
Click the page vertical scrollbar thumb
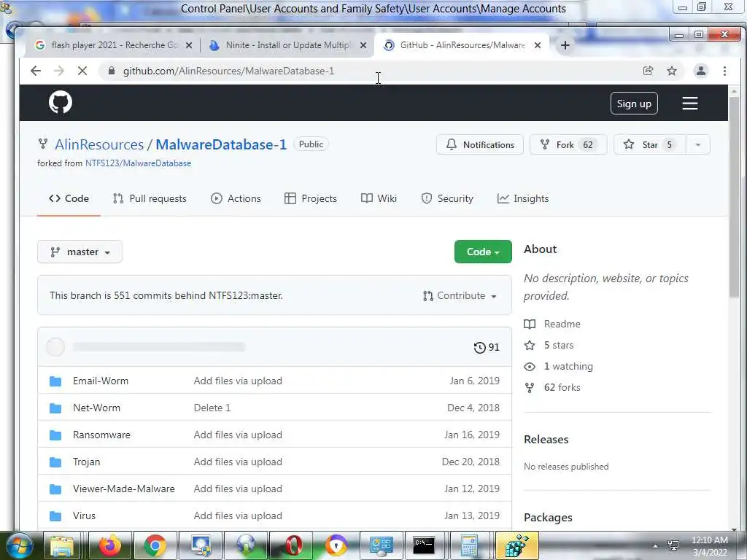(x=734, y=198)
